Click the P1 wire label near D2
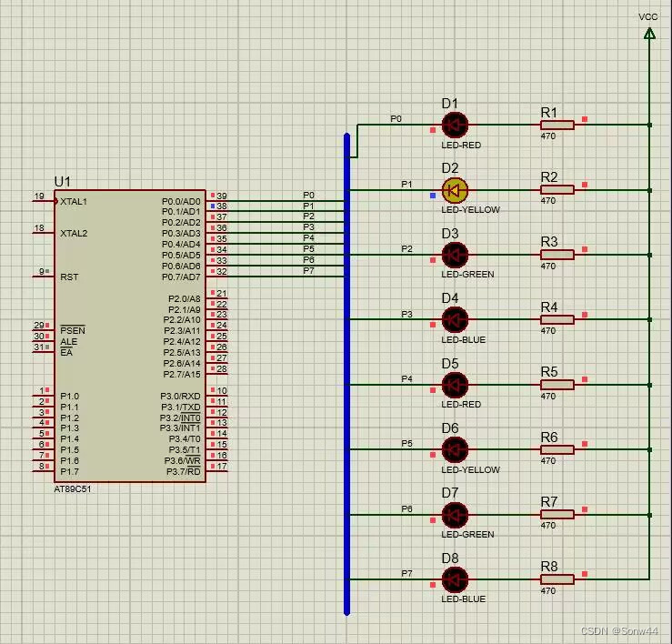 pos(406,184)
